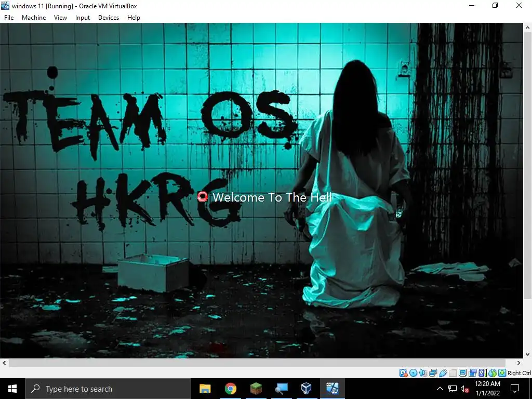Viewport: 532px width, 399px height.
Task: Click scroll down arrow of vertical scrollbar
Action: point(528,354)
